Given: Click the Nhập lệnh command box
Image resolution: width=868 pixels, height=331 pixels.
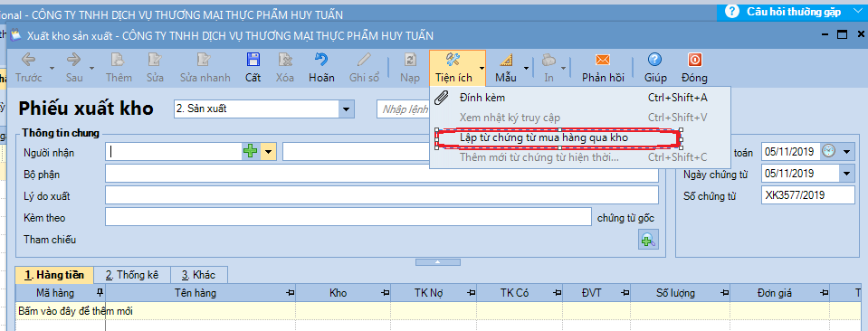Looking at the screenshot, I should (x=404, y=109).
